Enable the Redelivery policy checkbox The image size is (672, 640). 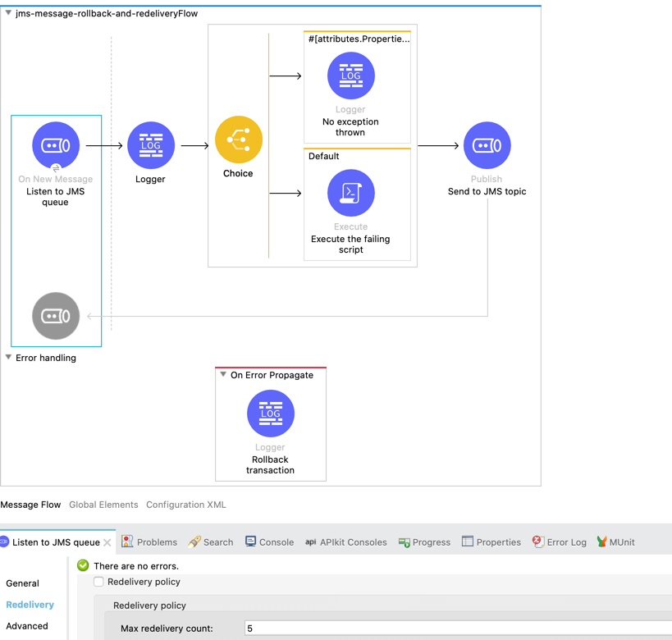pyautogui.click(x=98, y=581)
